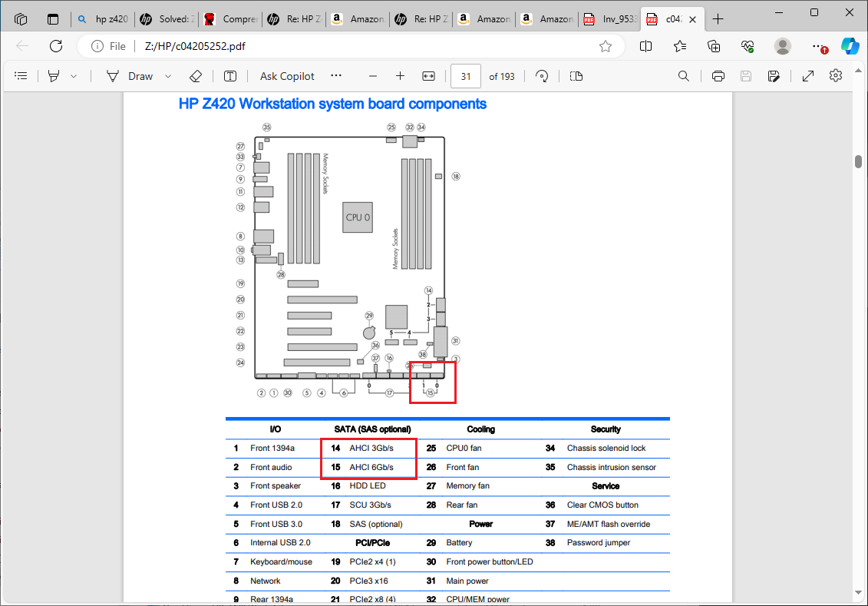Select table cell Front power button/LED
868x606 pixels.
490,561
